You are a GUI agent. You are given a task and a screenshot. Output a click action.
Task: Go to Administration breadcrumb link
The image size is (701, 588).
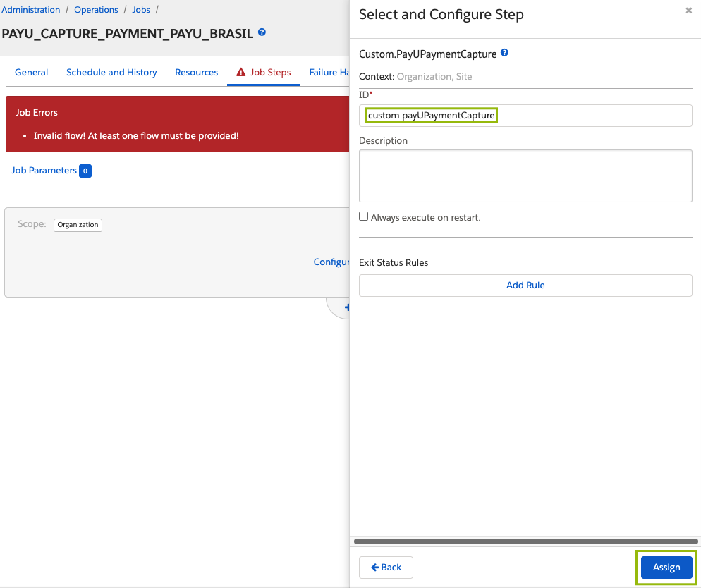[31, 10]
